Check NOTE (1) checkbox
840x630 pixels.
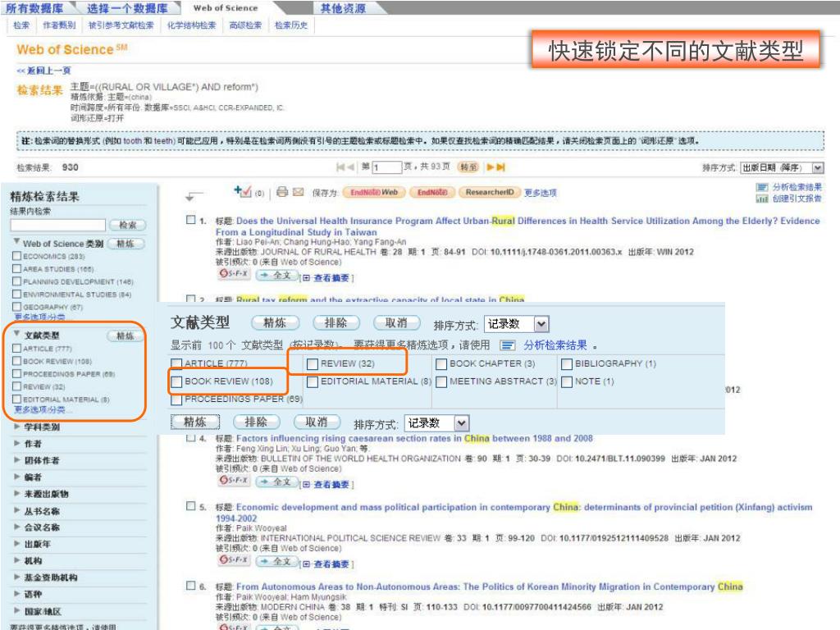pyautogui.click(x=567, y=382)
